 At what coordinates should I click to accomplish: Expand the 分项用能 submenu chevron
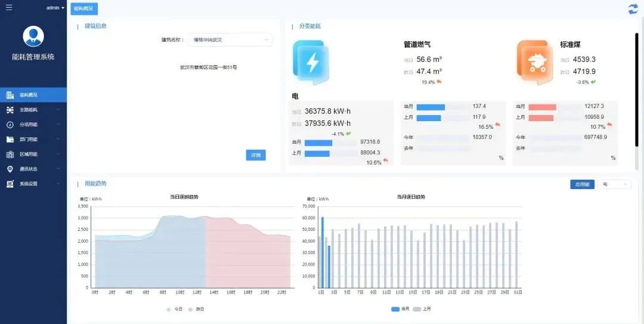coord(58,125)
